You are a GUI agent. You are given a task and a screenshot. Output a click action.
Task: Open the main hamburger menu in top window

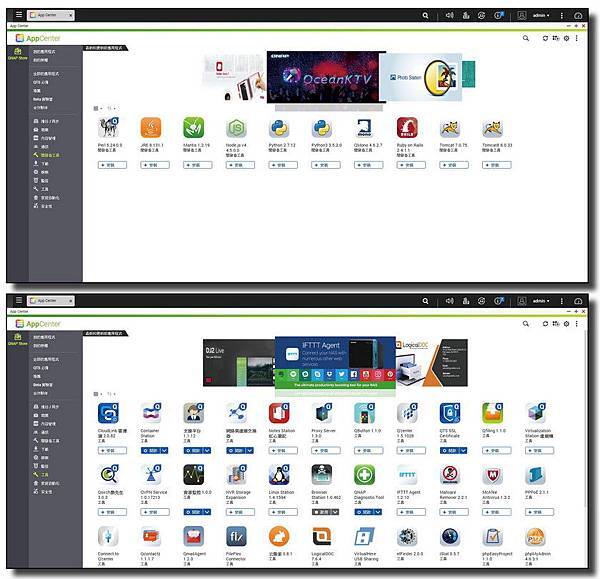[19, 15]
